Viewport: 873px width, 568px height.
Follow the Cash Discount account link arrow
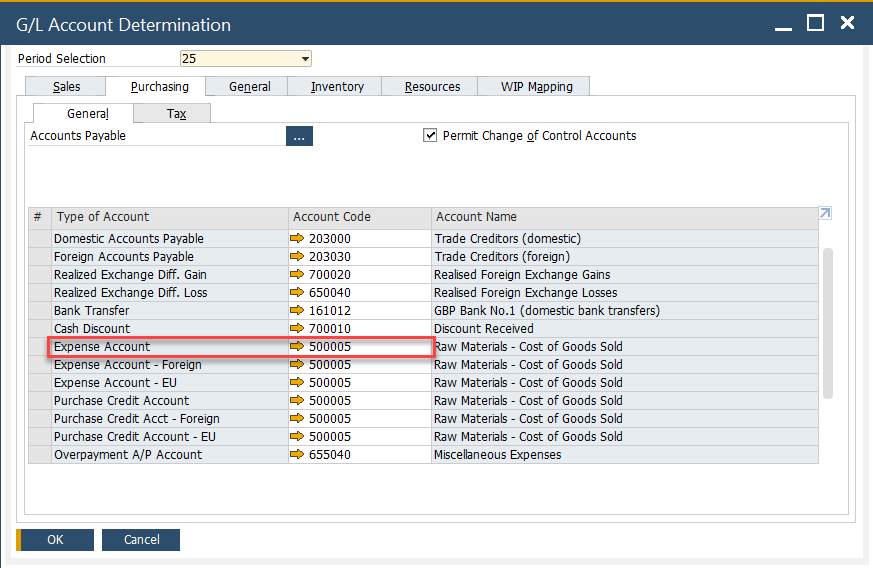(x=297, y=329)
